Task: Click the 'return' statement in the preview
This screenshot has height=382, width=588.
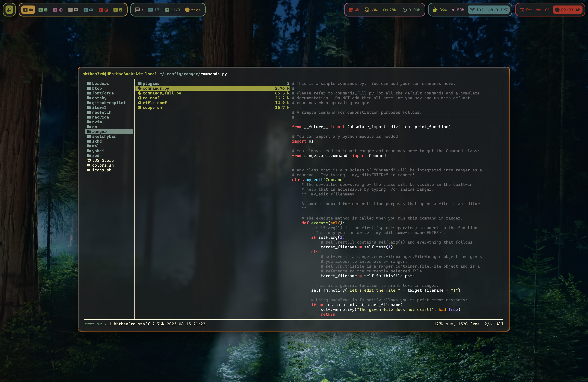Action: click(x=328, y=314)
